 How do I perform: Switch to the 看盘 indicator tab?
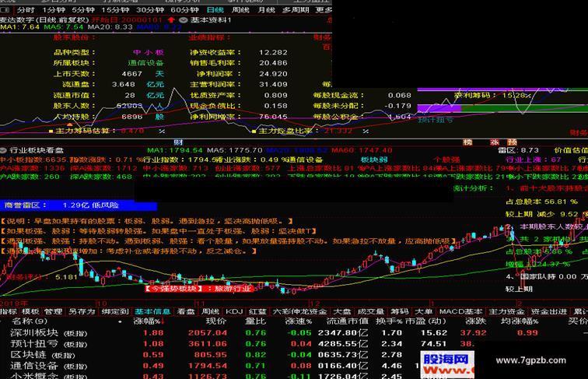(186, 311)
